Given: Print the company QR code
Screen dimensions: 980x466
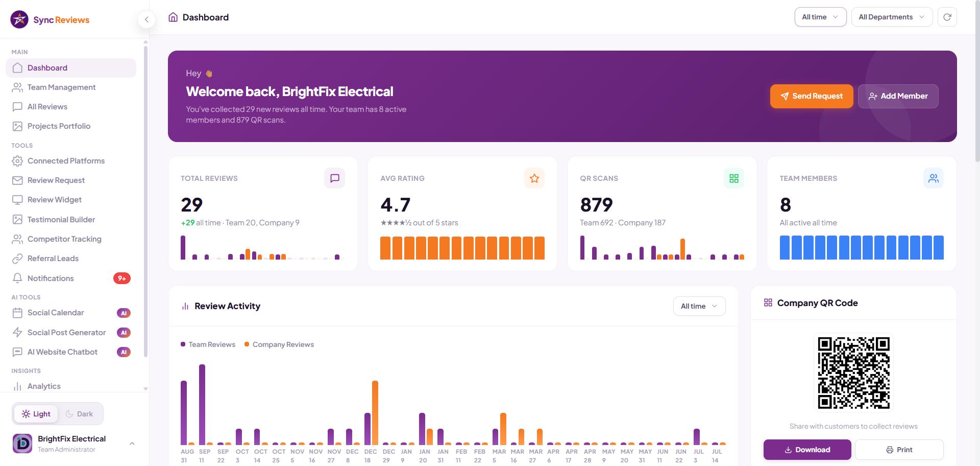Looking at the screenshot, I should pyautogui.click(x=899, y=450).
